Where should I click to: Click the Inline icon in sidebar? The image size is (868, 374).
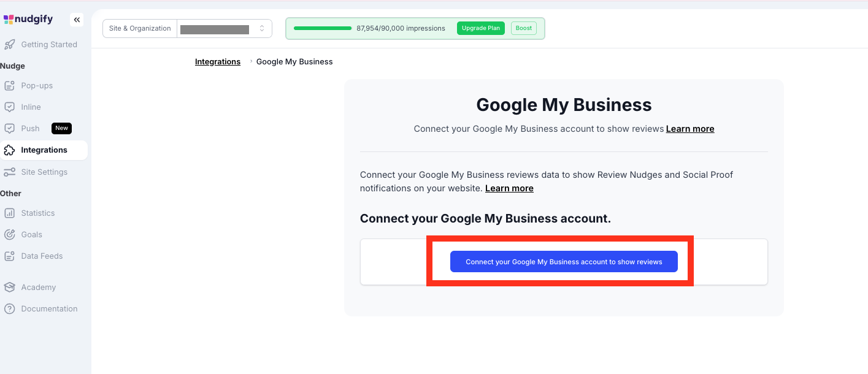click(9, 107)
